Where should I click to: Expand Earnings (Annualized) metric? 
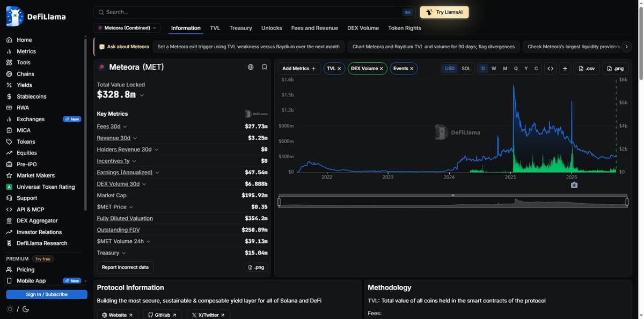tap(157, 173)
